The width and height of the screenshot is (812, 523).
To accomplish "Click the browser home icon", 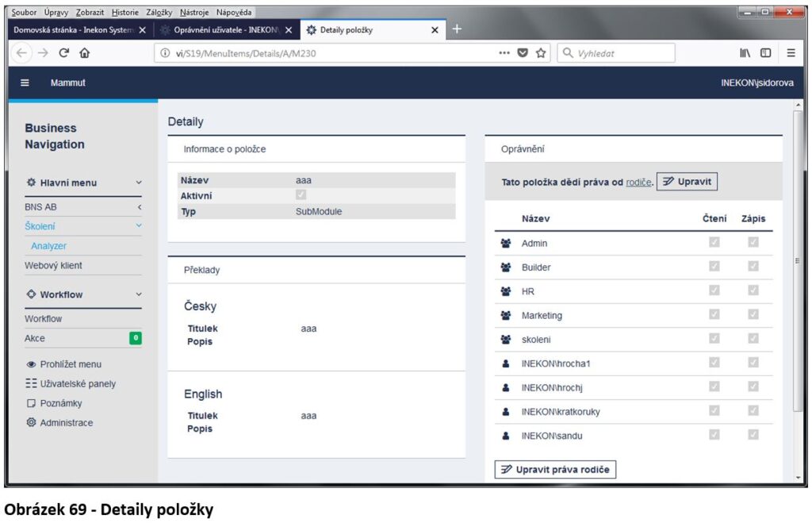I will coord(84,53).
